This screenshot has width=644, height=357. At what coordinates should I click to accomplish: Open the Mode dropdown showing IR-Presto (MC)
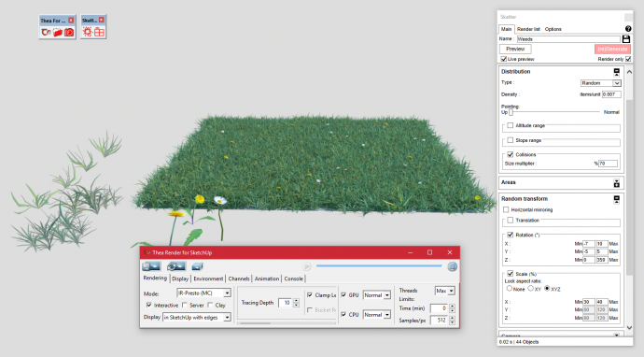[x=203, y=293]
